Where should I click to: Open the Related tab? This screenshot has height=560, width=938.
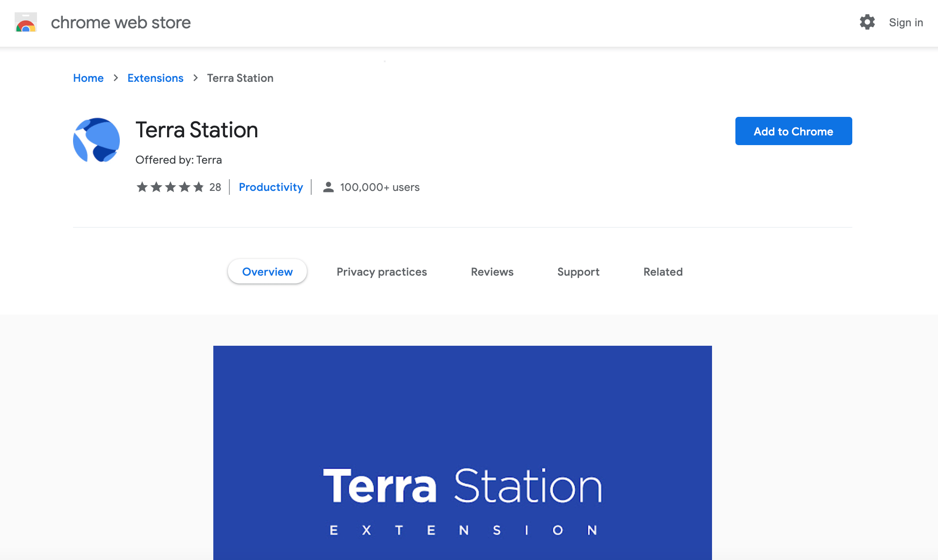coord(663,272)
